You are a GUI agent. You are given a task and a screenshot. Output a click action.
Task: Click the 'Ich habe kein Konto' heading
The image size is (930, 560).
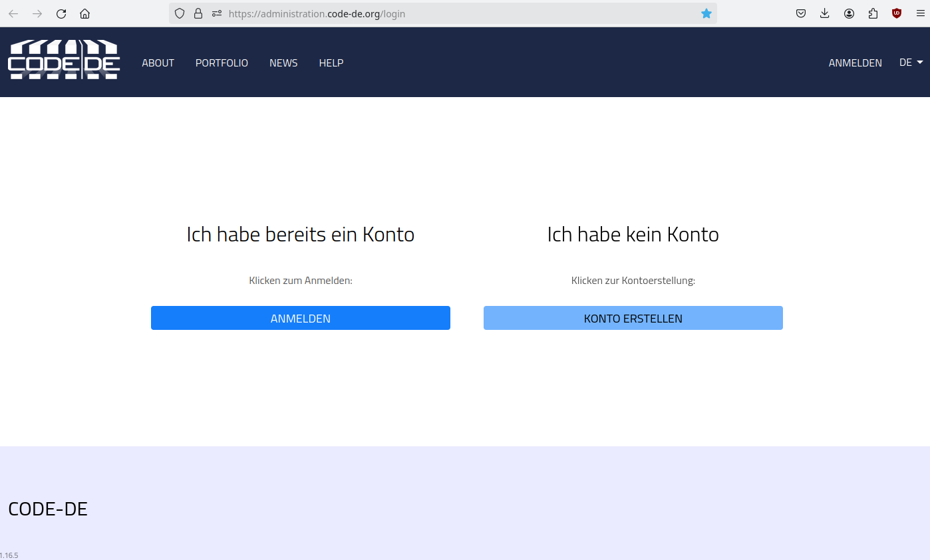coord(633,234)
